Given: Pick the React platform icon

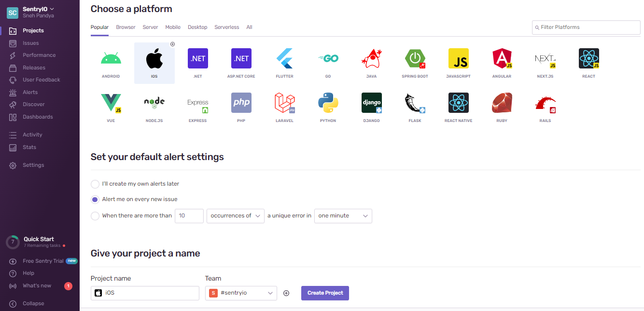Looking at the screenshot, I should coord(589,58).
